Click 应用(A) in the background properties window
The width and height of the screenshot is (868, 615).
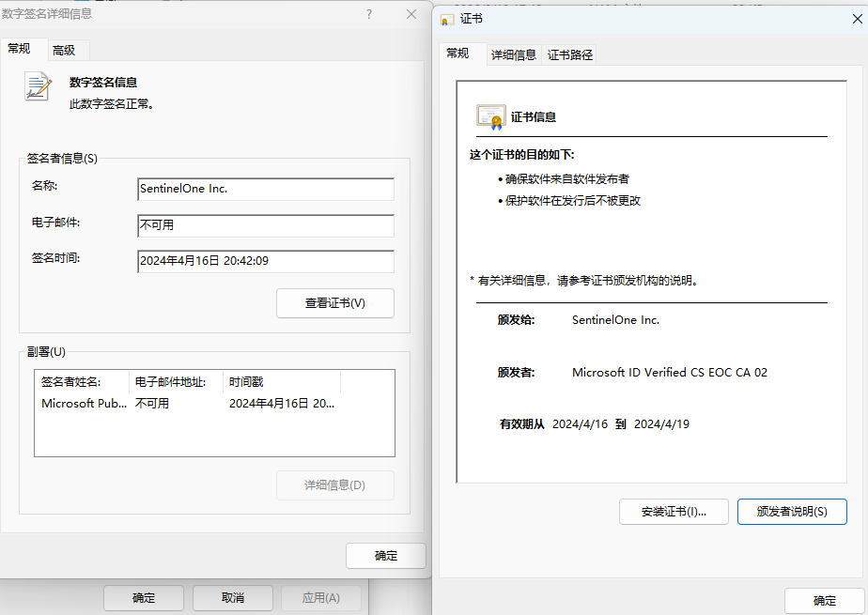point(321,598)
